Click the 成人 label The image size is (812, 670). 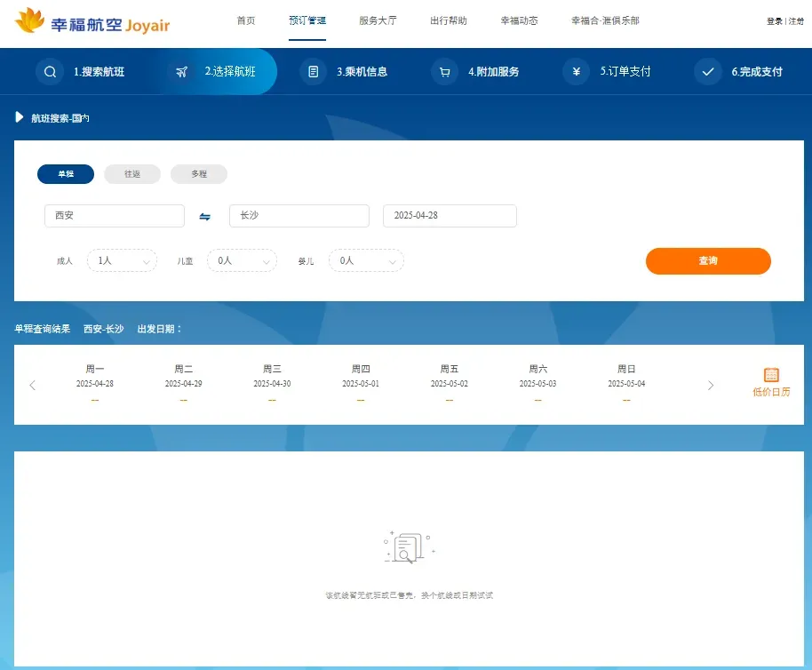click(x=65, y=261)
